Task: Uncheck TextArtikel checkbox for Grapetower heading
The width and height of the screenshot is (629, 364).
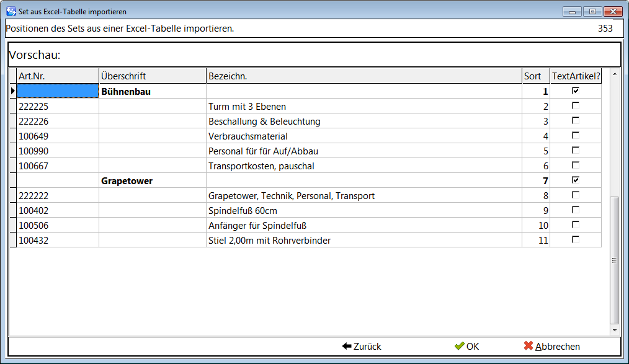Action: [576, 180]
